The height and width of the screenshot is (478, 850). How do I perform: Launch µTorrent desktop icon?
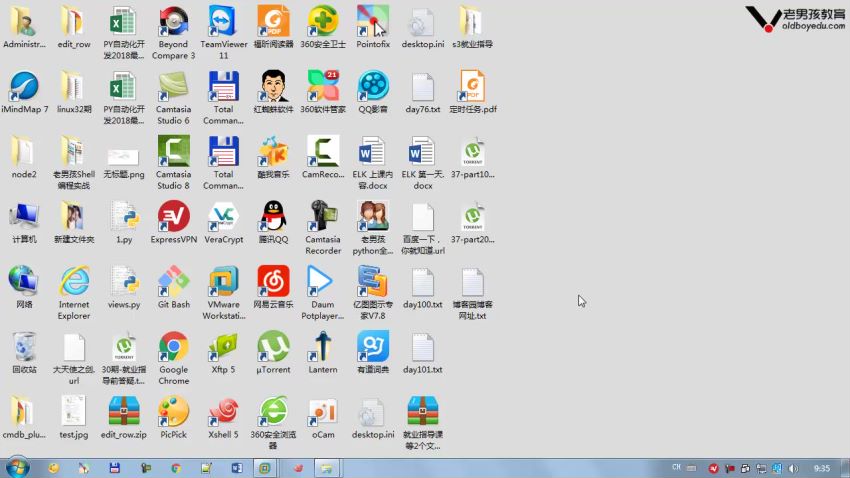coord(273,352)
